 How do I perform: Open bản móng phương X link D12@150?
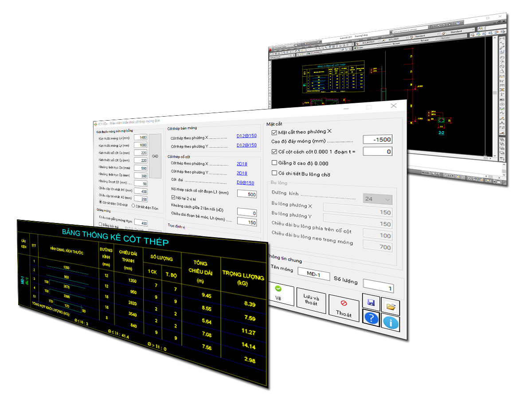pos(246,136)
